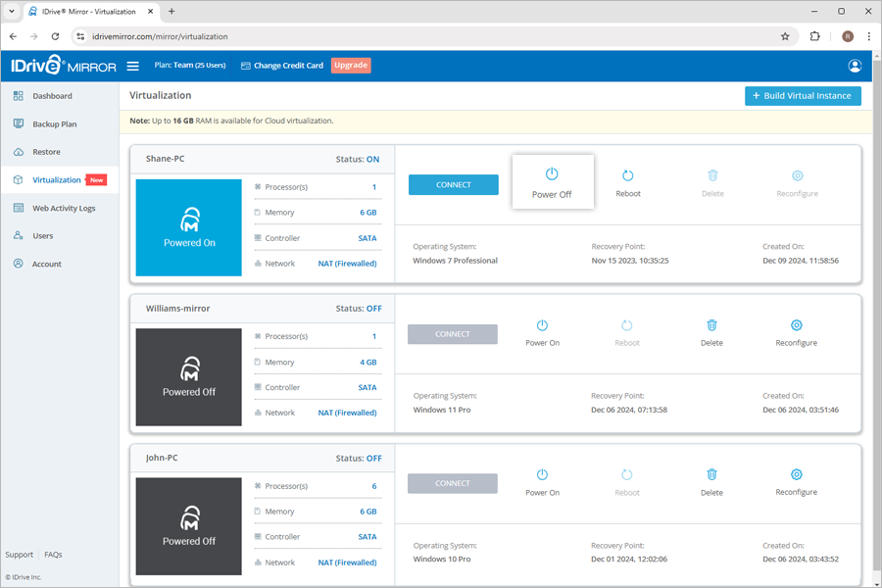
Task: Click the John-PC Powered Off thumbnail
Action: (x=189, y=526)
